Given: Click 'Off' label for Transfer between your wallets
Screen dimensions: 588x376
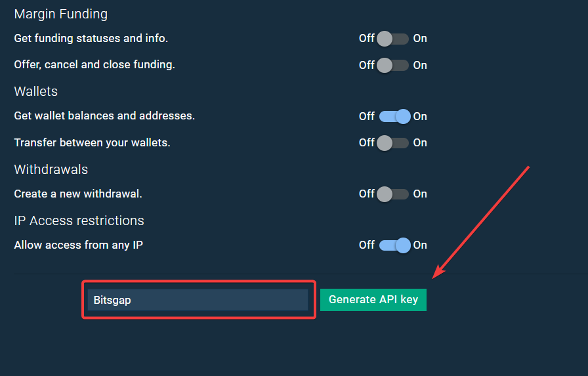Looking at the screenshot, I should pos(366,142).
